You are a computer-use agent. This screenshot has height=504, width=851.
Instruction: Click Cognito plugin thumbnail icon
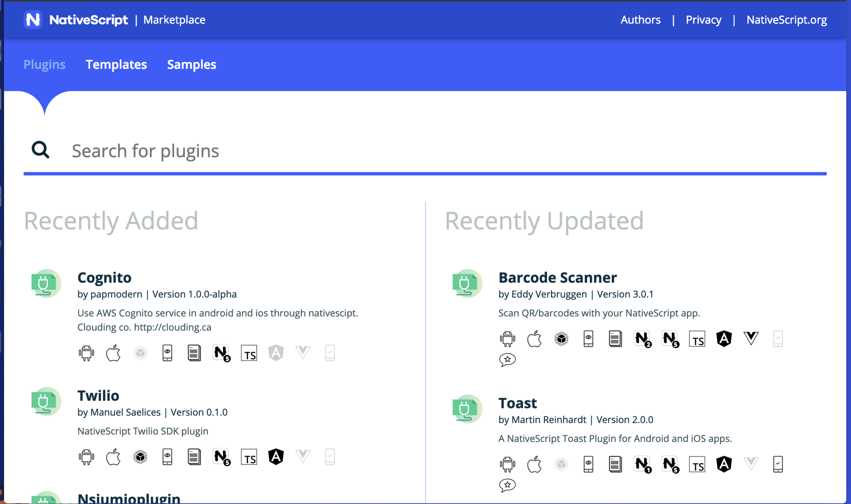point(46,283)
